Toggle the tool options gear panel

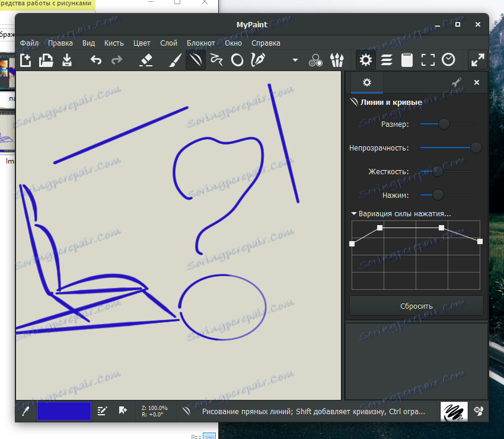coord(365,60)
